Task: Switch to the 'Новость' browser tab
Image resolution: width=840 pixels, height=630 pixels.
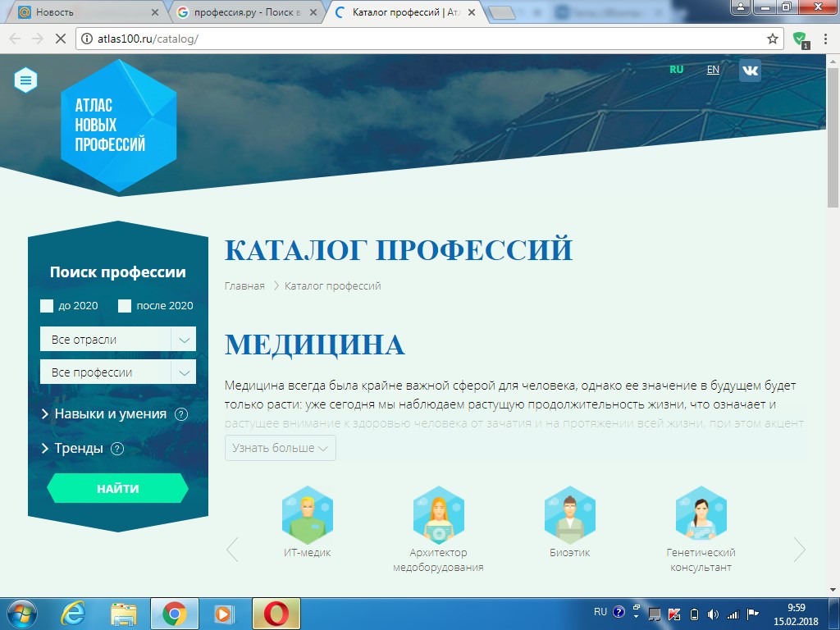Action: click(85, 12)
